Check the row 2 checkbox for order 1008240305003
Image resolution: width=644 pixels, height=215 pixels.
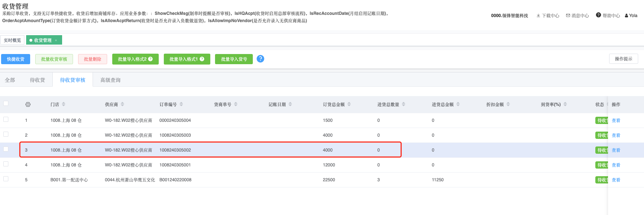tap(6, 134)
